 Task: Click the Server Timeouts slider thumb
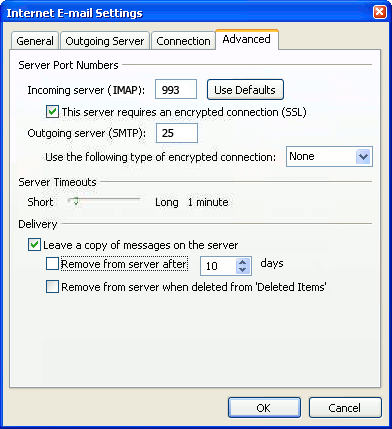76,201
